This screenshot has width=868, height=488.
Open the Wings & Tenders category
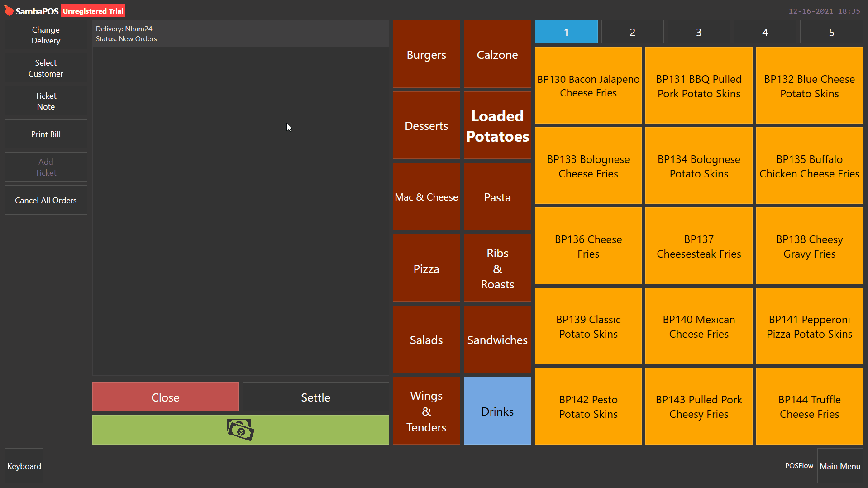(426, 411)
